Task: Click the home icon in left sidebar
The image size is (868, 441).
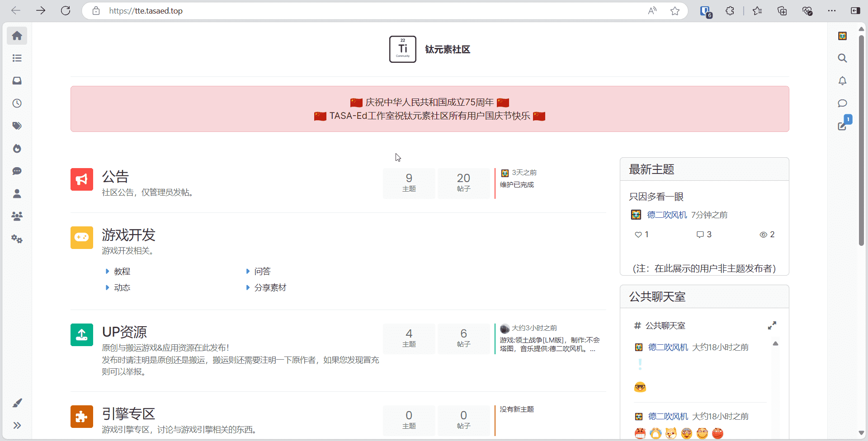Action: (17, 36)
